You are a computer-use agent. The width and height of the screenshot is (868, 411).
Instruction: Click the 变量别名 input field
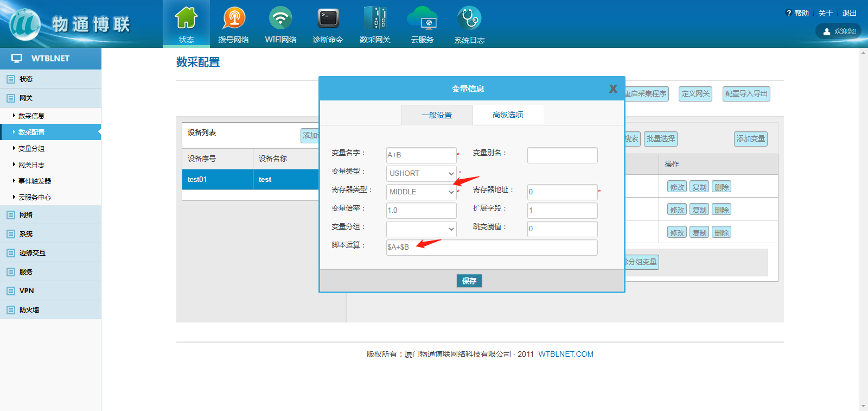(x=563, y=155)
